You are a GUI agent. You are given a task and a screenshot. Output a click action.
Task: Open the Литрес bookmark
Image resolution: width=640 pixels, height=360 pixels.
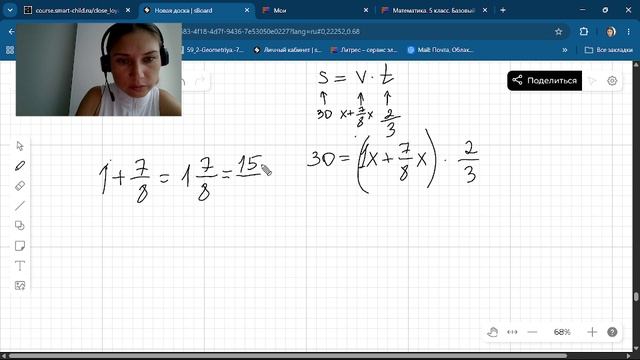click(364, 50)
